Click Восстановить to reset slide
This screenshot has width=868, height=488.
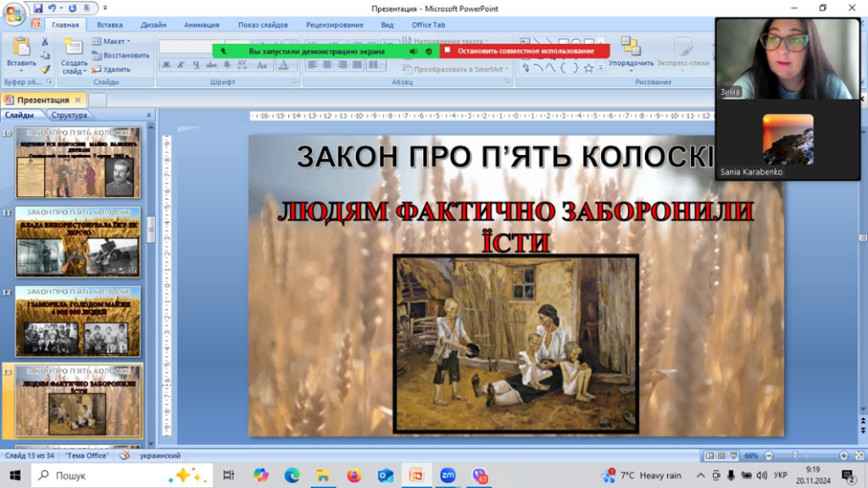tap(120, 55)
